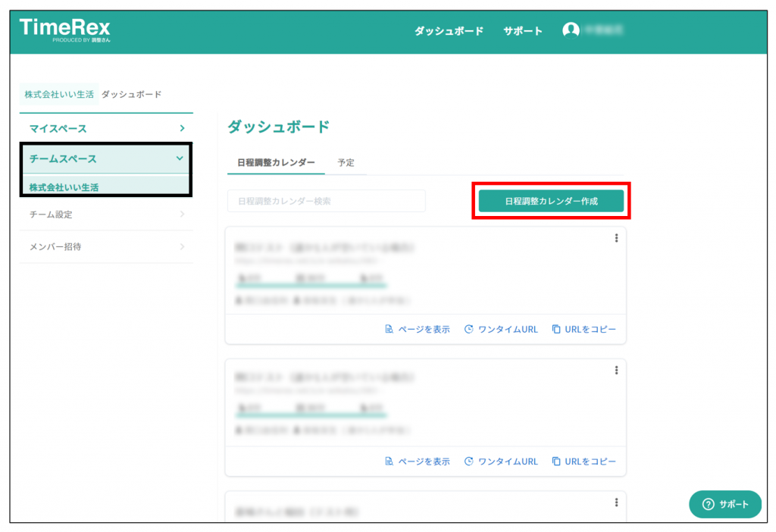Copy URL of the second calendar card
The width and height of the screenshot is (776, 532).
pyautogui.click(x=584, y=462)
